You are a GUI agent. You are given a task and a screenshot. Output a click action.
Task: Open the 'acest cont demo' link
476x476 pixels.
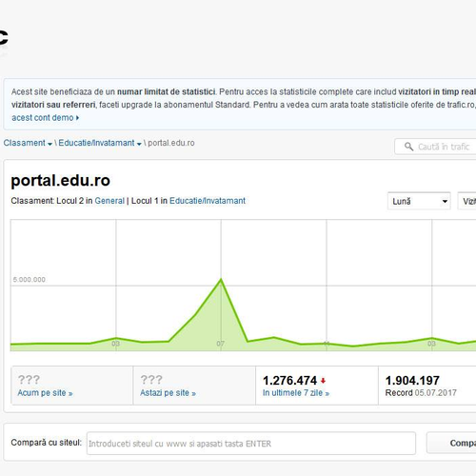(45, 118)
